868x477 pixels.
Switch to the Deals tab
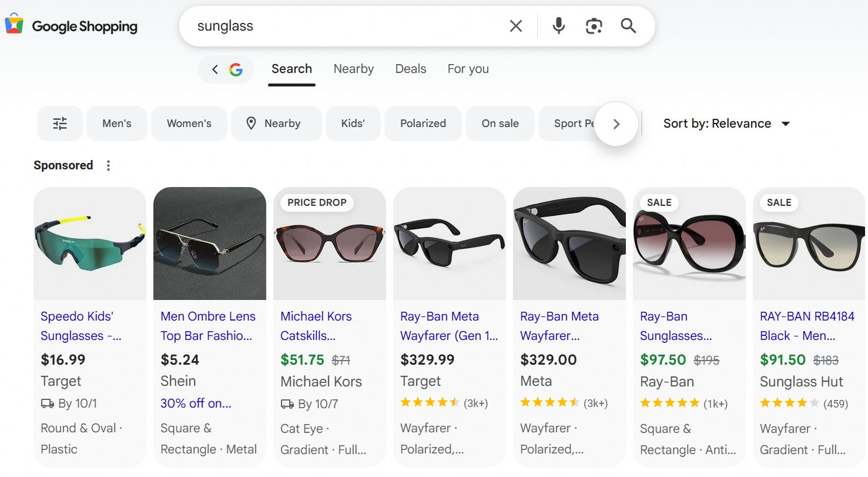click(x=410, y=69)
